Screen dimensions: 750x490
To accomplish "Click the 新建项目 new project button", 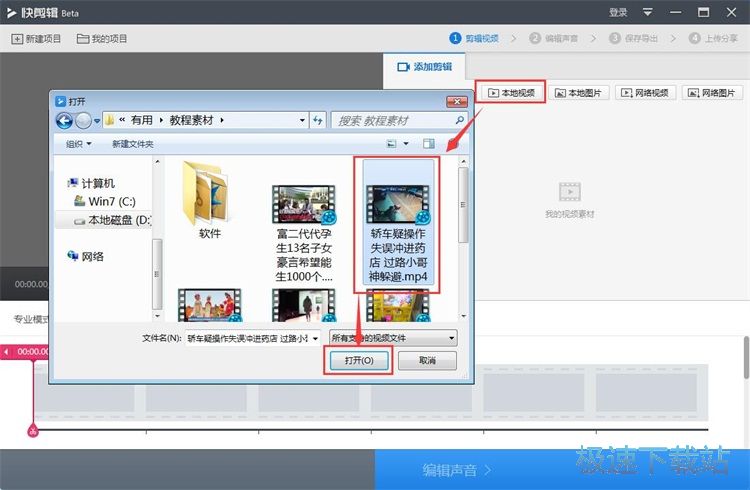I will (36, 39).
